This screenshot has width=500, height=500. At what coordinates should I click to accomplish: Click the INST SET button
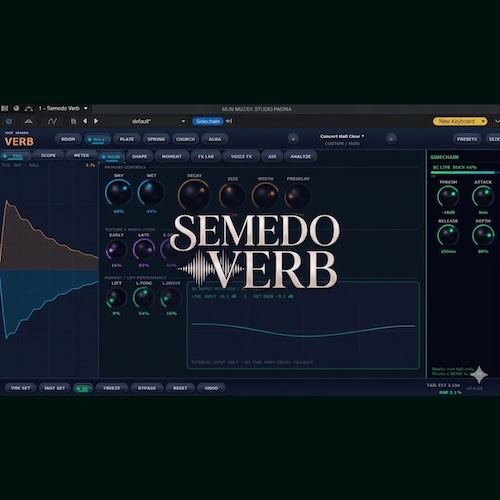pyautogui.click(x=54, y=388)
